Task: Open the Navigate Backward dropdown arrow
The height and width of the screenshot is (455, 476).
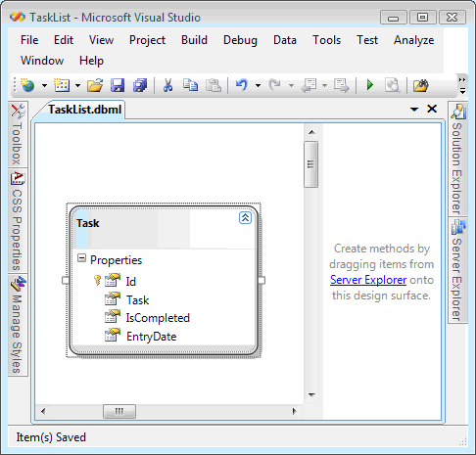Action: tap(324, 86)
